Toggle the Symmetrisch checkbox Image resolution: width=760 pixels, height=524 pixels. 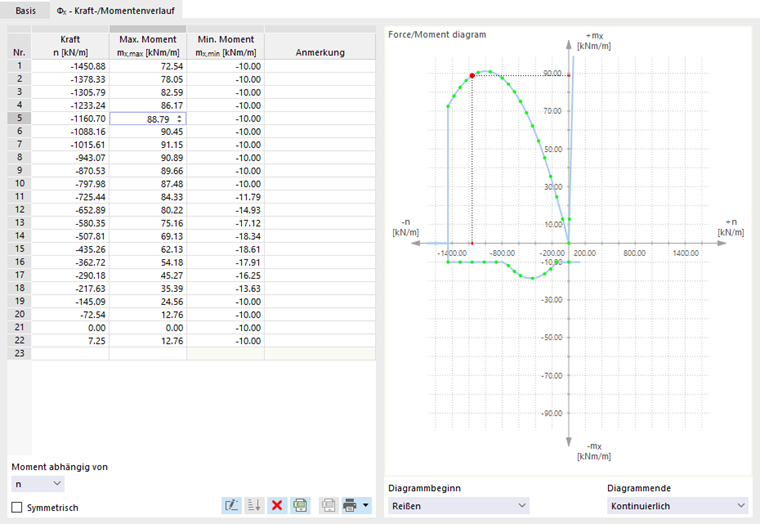(x=17, y=508)
